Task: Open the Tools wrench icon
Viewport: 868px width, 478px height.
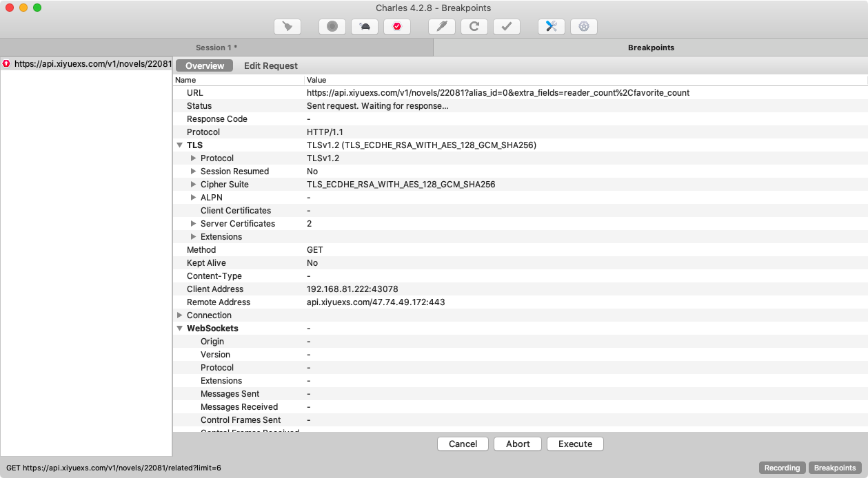Action: pos(552,26)
